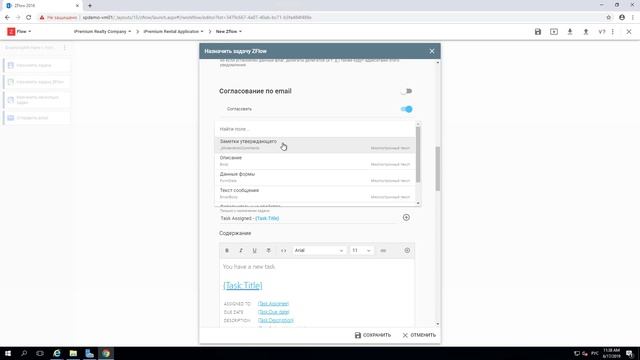Image resolution: width=640 pixels, height=360 pixels.
Task: Open the font size 11 dropdown
Action: click(361, 250)
